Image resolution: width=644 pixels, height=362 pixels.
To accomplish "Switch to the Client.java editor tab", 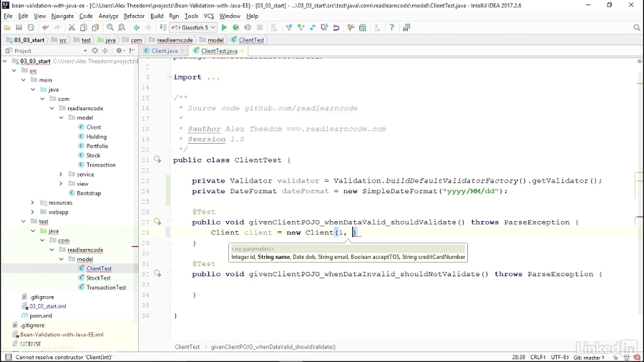I will [164, 51].
